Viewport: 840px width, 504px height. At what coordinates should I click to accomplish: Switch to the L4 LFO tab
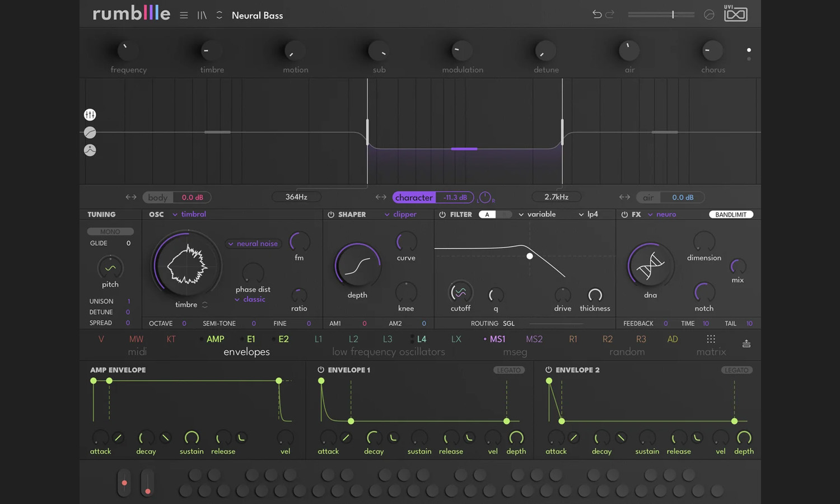tap(422, 339)
